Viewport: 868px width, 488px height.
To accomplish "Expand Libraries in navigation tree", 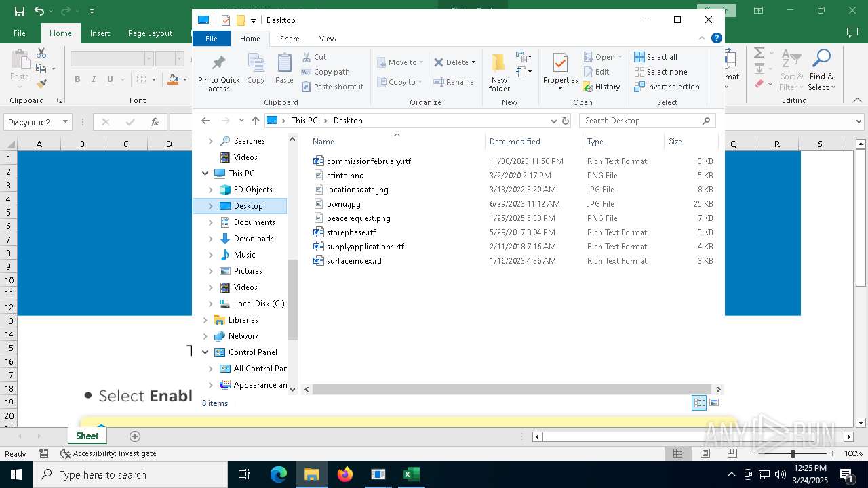I will coord(205,320).
